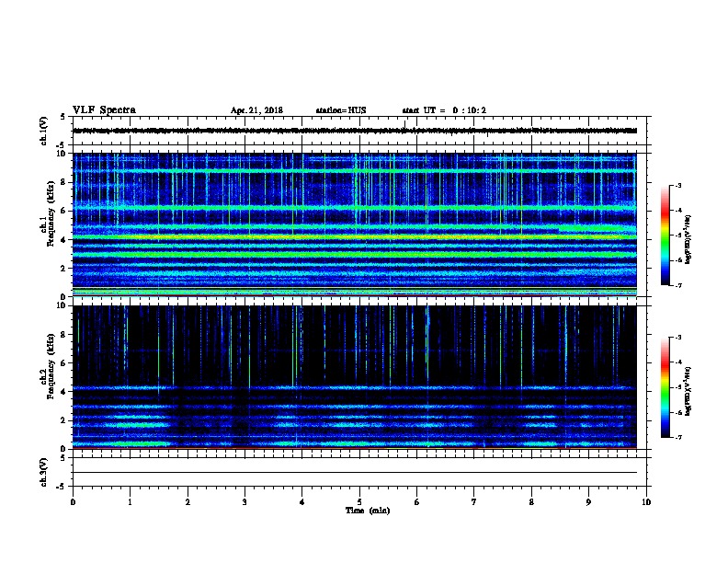Select the ch.2 "Frequency (kHz)" axis label

[x=51, y=365]
